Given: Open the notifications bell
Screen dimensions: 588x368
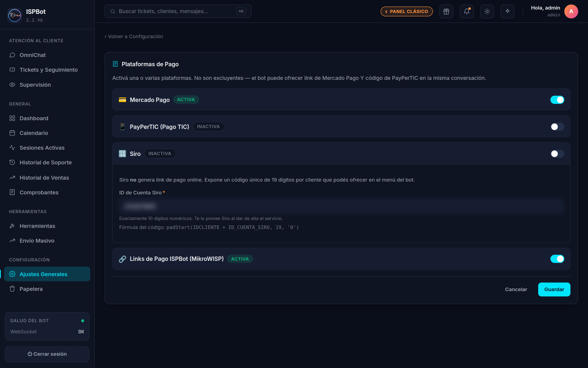Looking at the screenshot, I should [467, 11].
